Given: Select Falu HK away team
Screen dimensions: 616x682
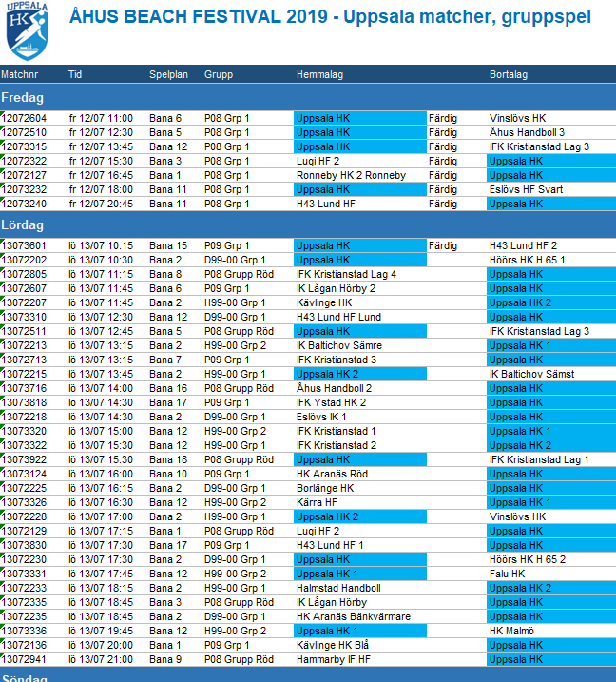Looking at the screenshot, I should [x=507, y=575].
